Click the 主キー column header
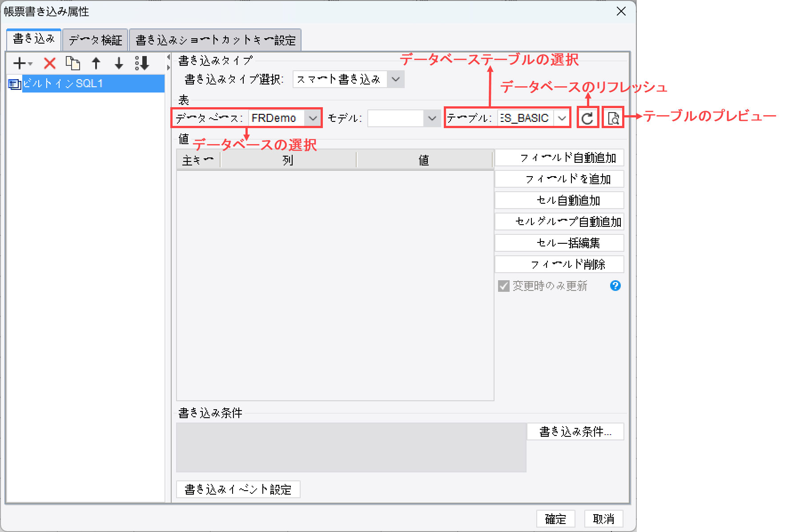This screenshot has width=788, height=532. pos(198,160)
